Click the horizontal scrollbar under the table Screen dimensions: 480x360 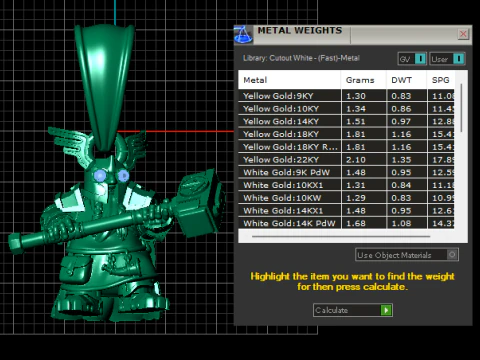tap(341, 236)
